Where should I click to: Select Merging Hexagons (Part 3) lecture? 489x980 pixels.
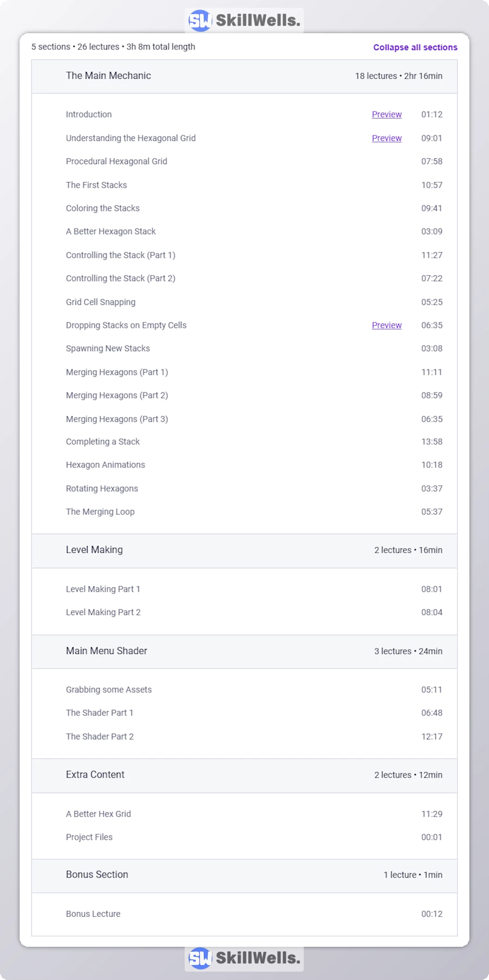[x=117, y=419]
